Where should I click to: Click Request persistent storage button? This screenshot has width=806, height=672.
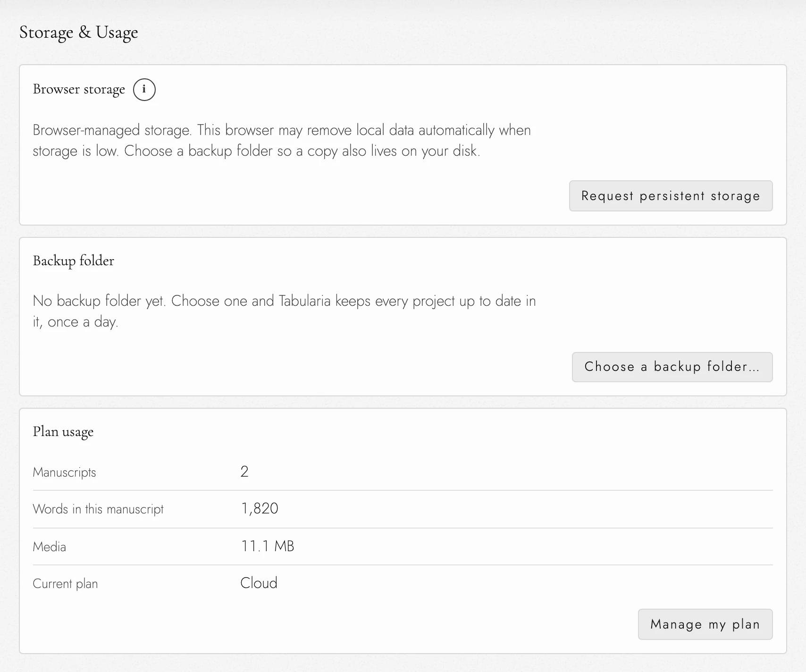tap(671, 196)
